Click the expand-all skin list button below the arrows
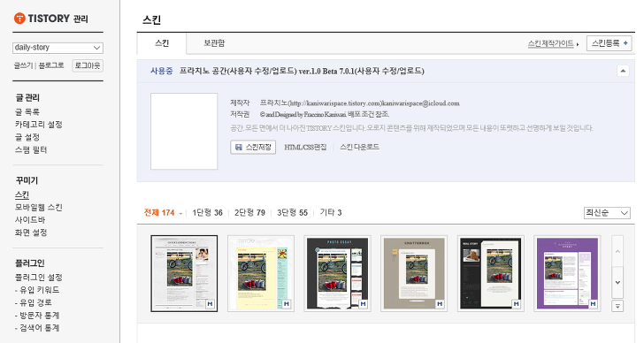This screenshot has width=644, height=343. click(617, 306)
